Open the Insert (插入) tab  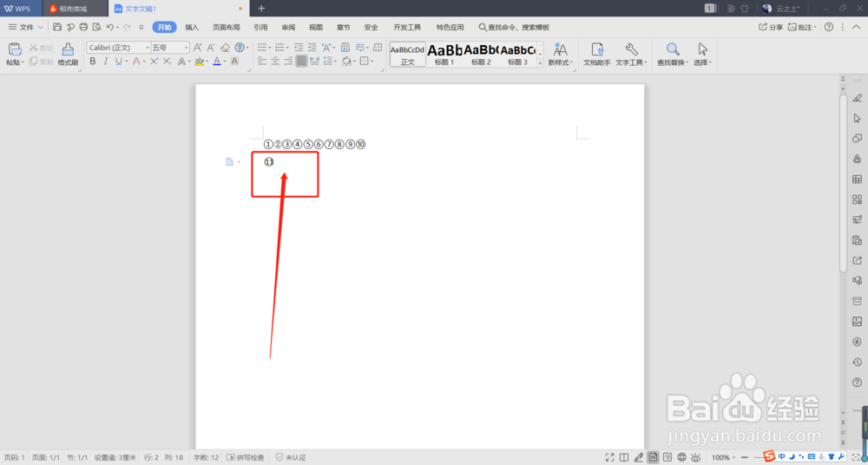pos(192,27)
